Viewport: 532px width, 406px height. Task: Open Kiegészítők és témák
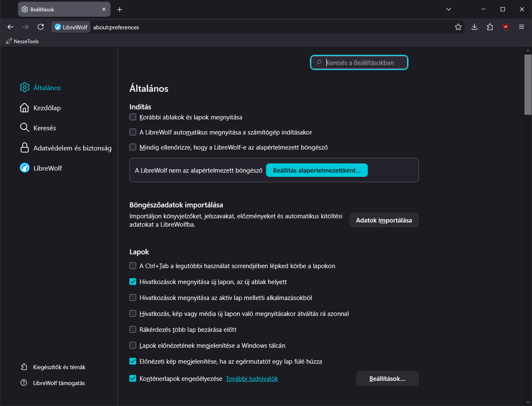click(53, 367)
